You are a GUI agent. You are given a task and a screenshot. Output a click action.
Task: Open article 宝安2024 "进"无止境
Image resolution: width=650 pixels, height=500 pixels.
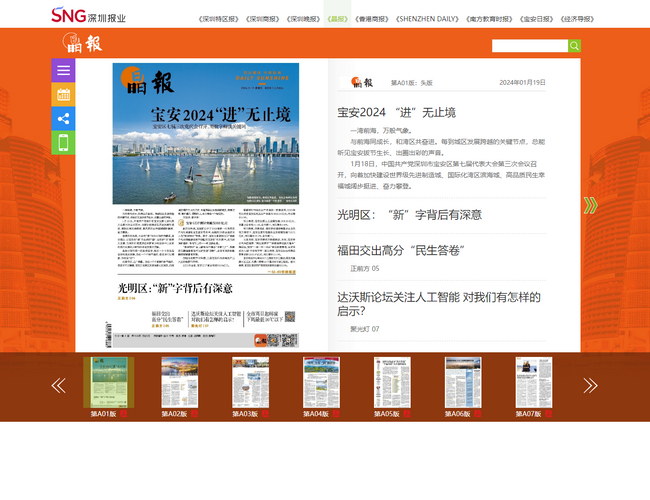click(396, 112)
